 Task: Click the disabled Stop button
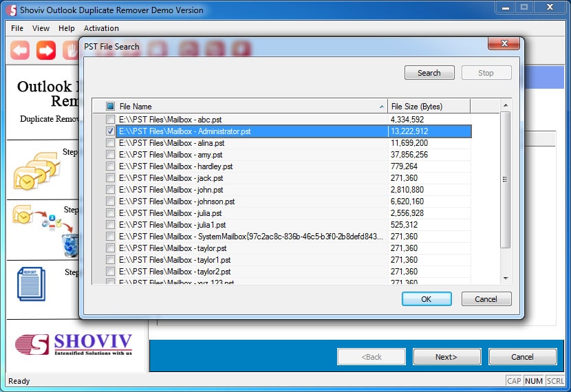click(486, 73)
